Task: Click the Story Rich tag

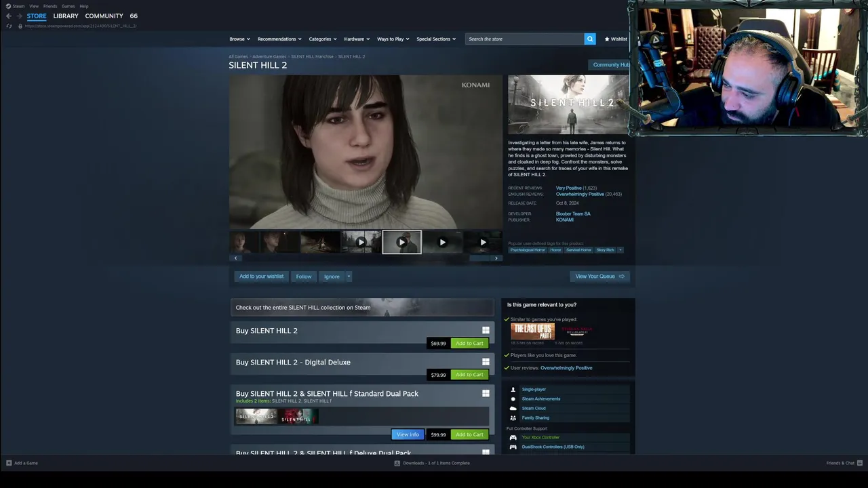Action: point(605,249)
